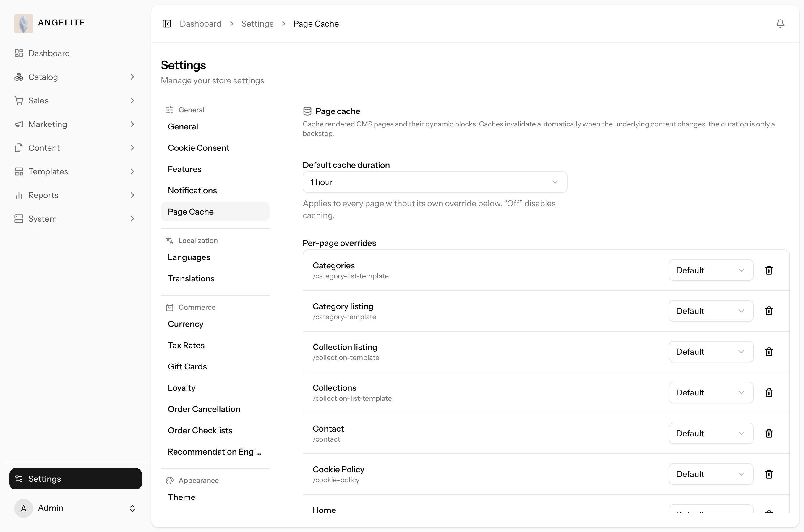Screen dimensions: 804x532
Task: Open the Admin account switcher arrows
Action: [132, 508]
